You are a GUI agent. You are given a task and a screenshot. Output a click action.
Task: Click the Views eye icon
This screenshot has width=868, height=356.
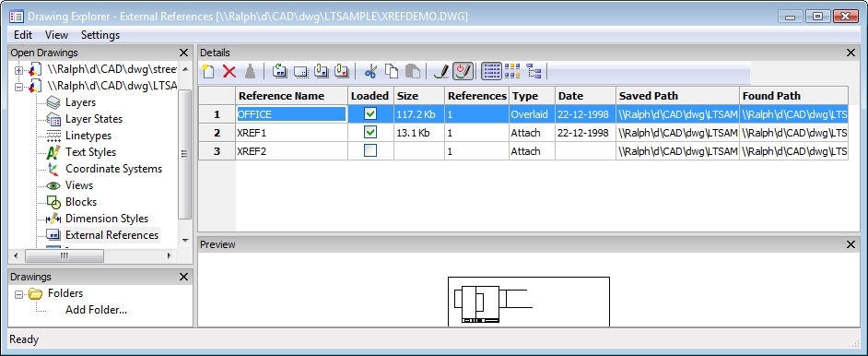click(53, 185)
